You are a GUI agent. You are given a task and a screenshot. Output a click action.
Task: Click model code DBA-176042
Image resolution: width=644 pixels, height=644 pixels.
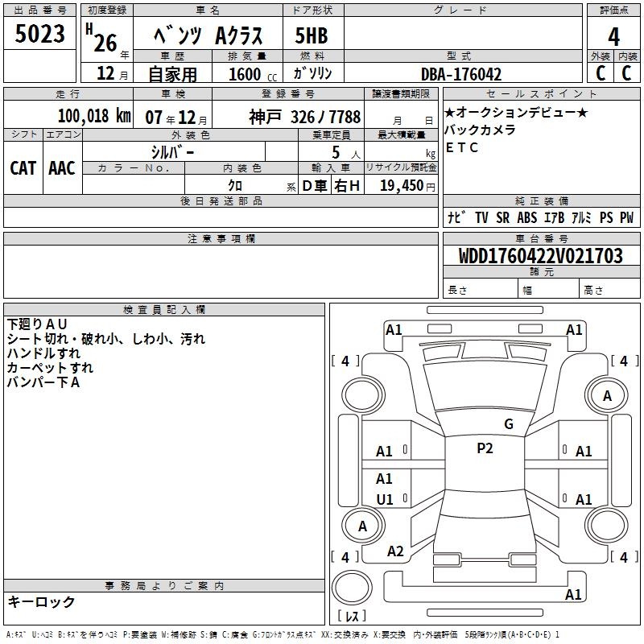coord(461,74)
